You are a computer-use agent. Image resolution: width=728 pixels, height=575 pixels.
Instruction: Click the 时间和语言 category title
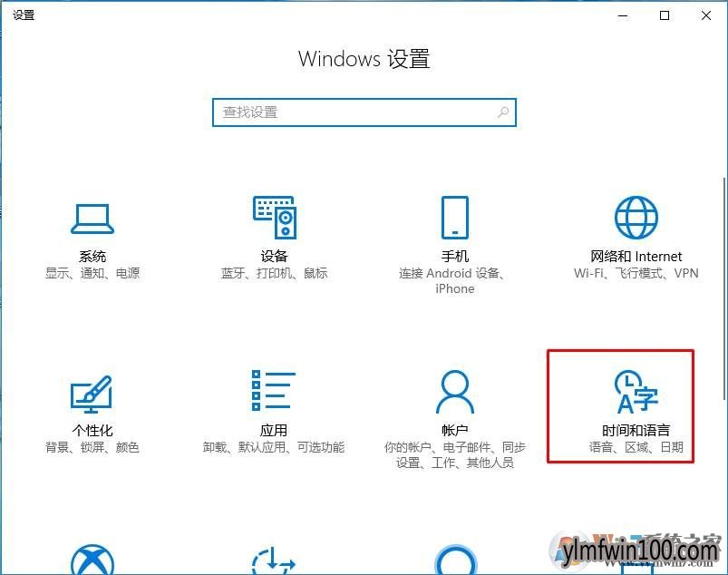[636, 430]
